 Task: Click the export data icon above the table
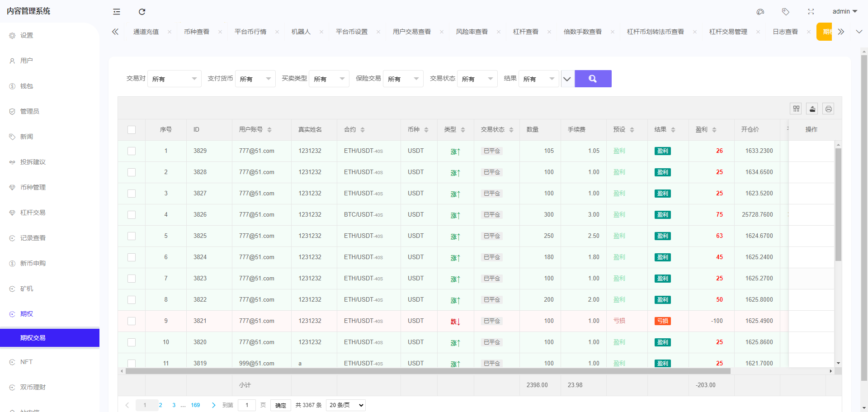click(812, 109)
